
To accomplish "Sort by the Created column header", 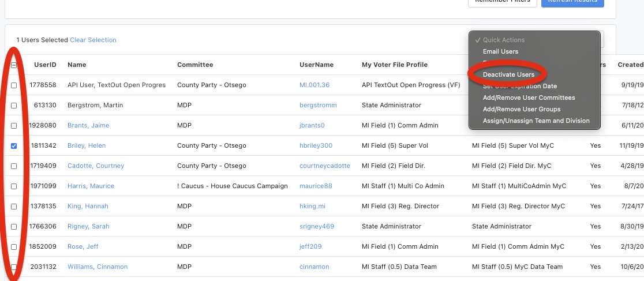I will [631, 65].
